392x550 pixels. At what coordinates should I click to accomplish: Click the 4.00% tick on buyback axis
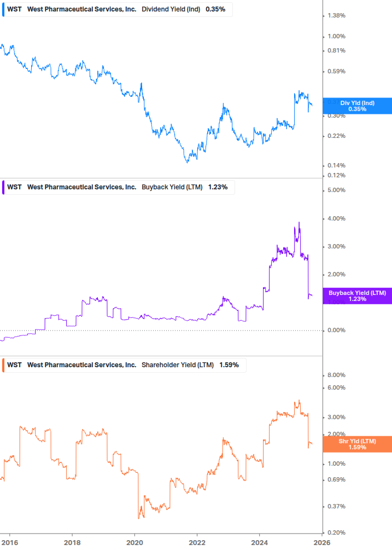click(x=336, y=218)
